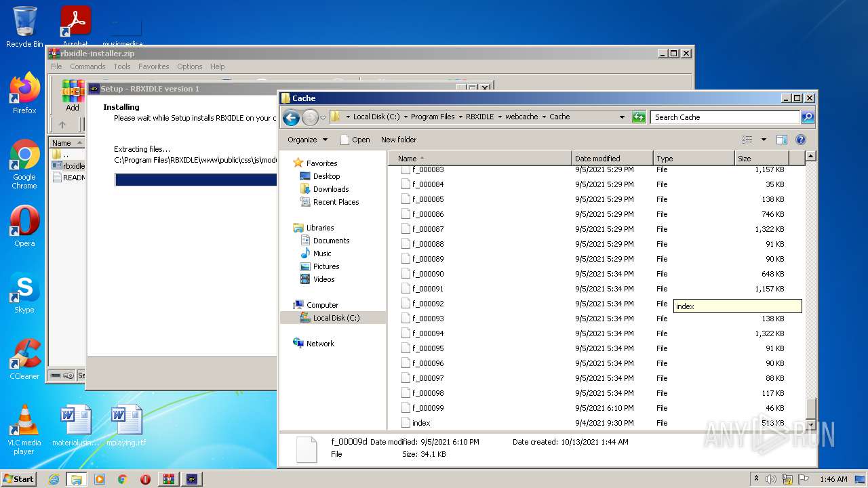Screen dimensions: 868x488
Task: Click the Explorer vertical scrollbar thumb
Action: pyautogui.click(x=810, y=409)
